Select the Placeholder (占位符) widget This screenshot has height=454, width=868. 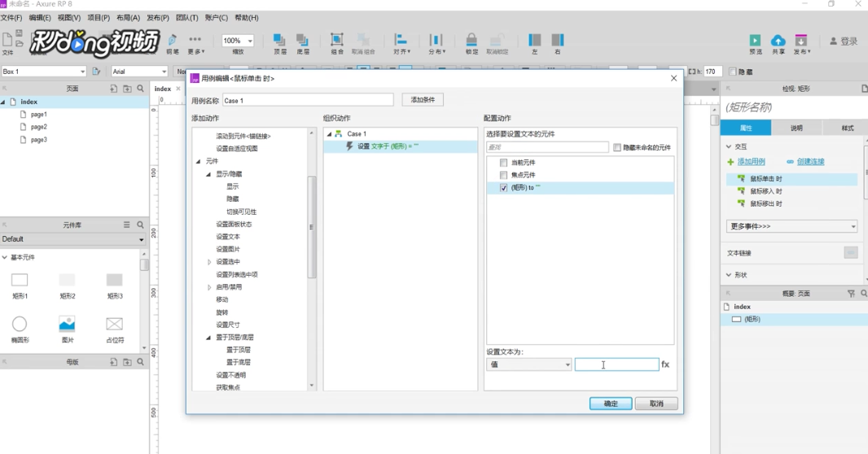[115, 324]
